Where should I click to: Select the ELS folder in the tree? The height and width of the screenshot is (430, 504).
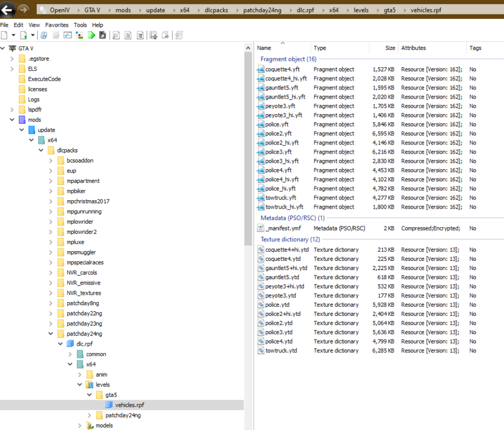point(32,69)
